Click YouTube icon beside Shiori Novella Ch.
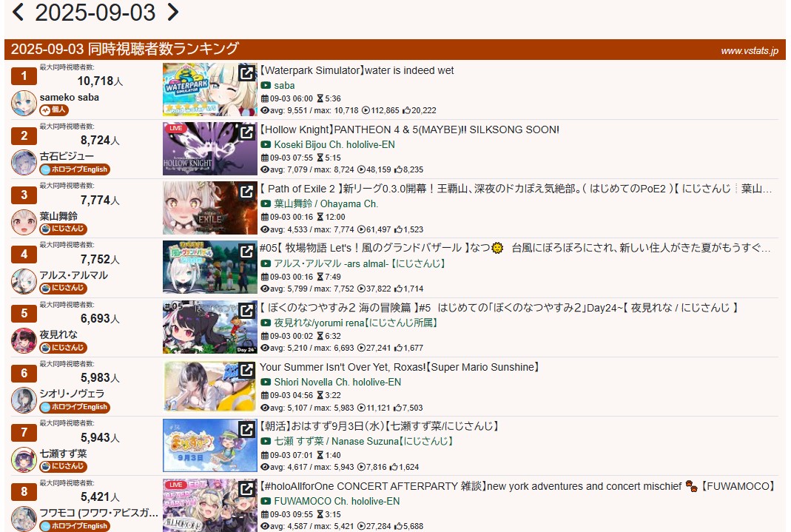791x532 pixels. click(266, 383)
